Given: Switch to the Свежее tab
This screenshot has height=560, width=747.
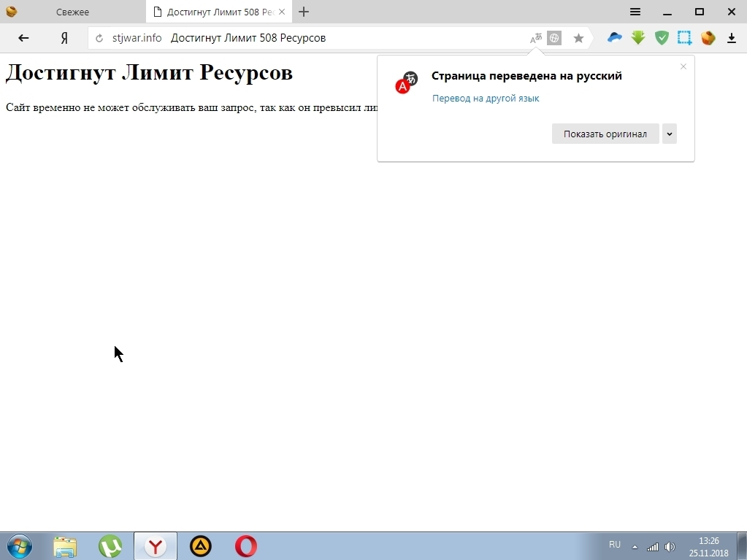Looking at the screenshot, I should coord(72,12).
